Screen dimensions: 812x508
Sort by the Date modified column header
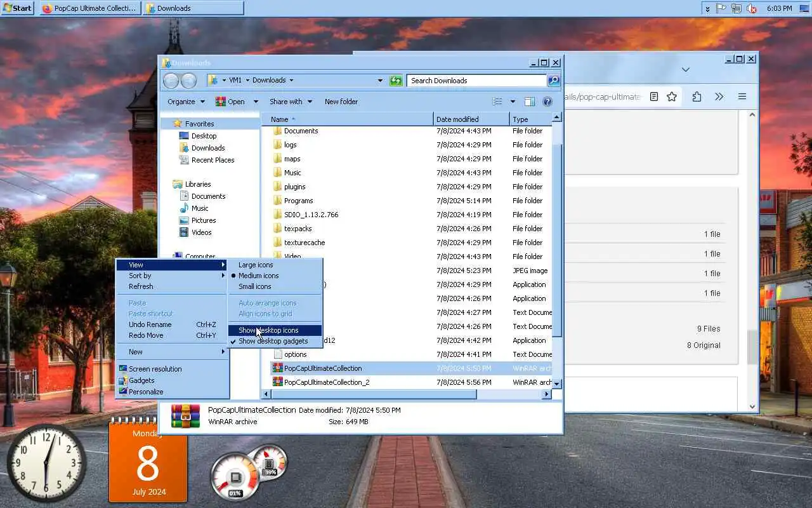point(471,119)
